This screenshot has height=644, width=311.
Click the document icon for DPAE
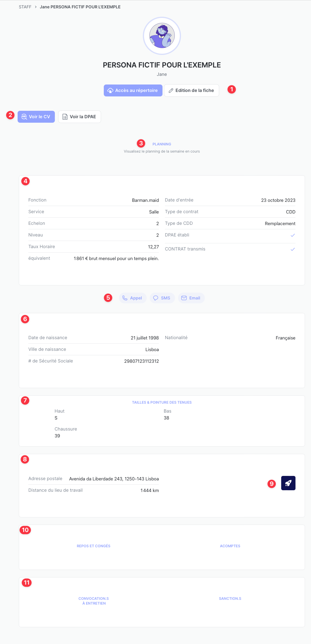(65, 117)
